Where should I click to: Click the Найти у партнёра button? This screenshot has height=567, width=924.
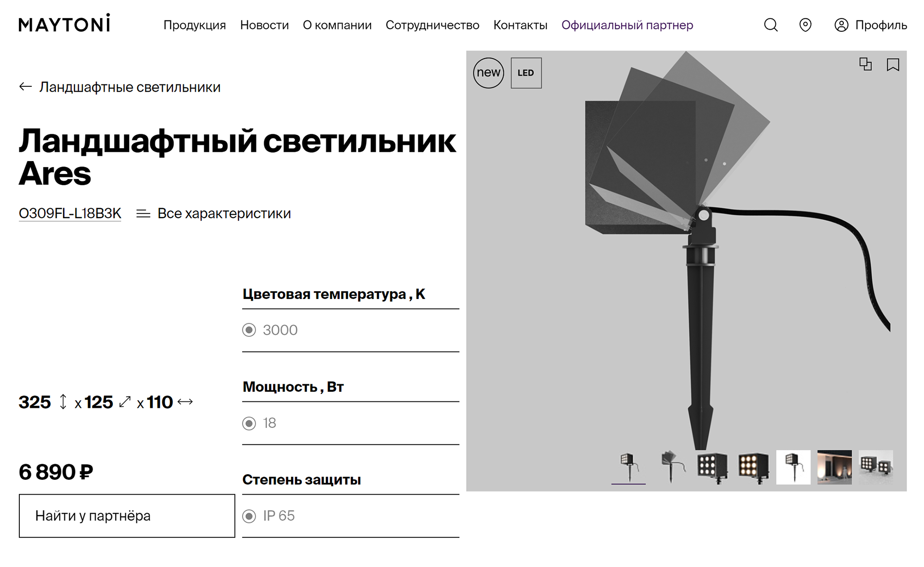coord(127,516)
